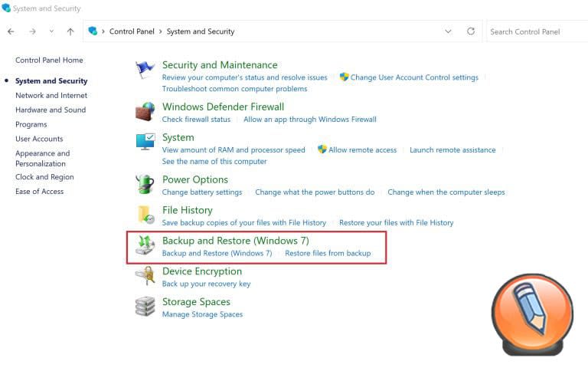
Task: Open Network and Internet category
Action: 51,95
